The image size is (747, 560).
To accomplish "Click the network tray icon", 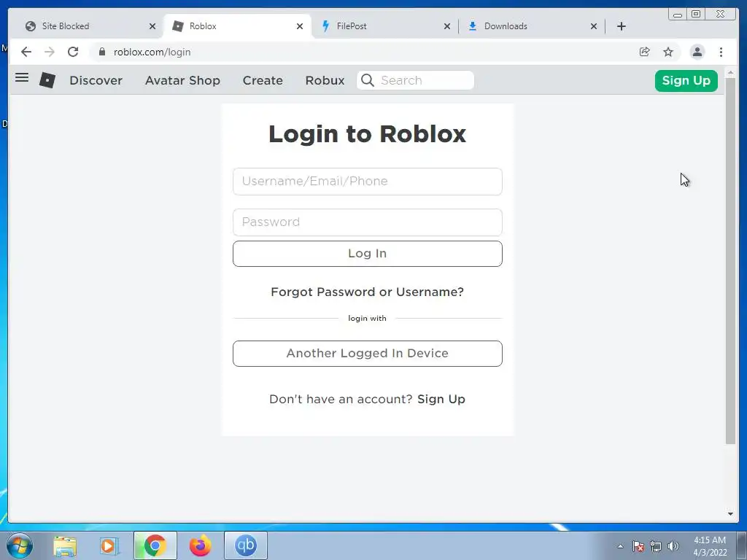I will click(x=656, y=546).
